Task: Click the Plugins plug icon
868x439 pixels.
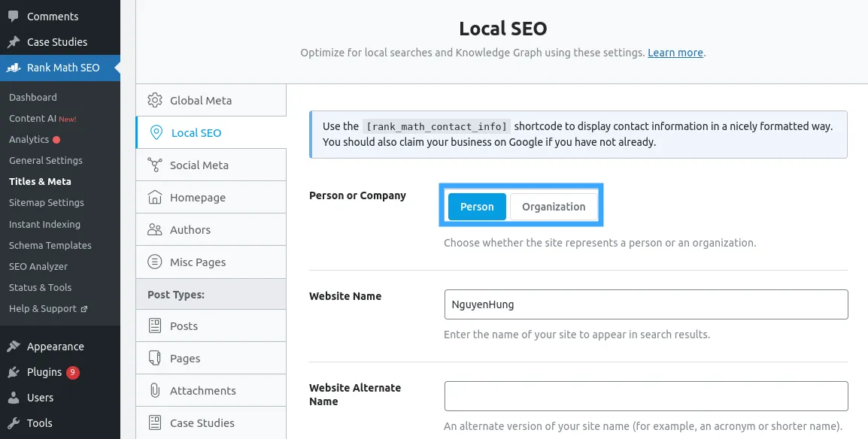Action: (x=14, y=372)
